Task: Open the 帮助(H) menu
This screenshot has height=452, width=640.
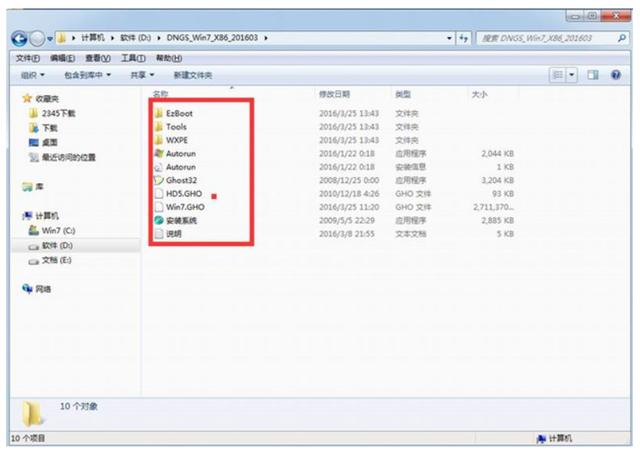Action: [169, 58]
